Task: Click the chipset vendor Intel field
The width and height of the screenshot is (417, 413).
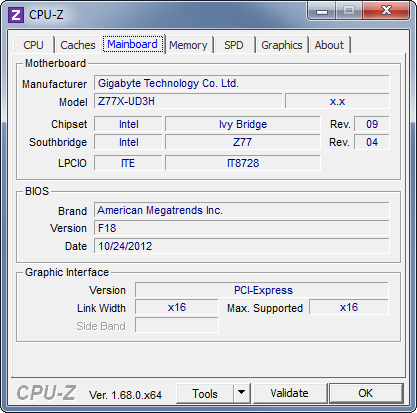Action: click(x=128, y=124)
